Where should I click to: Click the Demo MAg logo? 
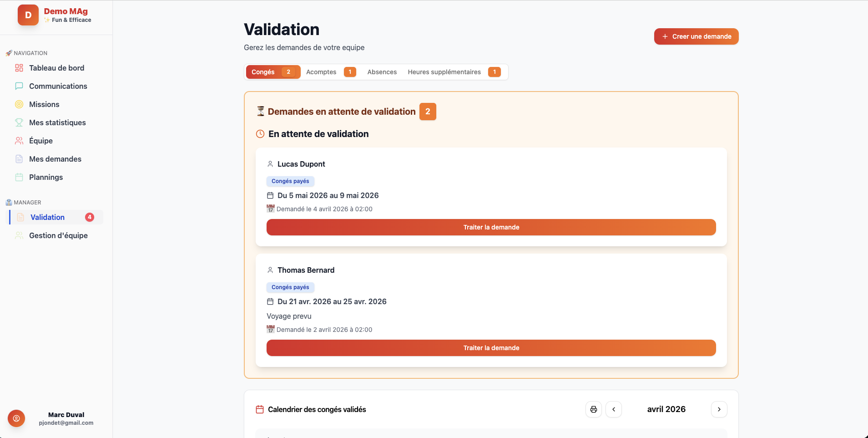[28, 15]
